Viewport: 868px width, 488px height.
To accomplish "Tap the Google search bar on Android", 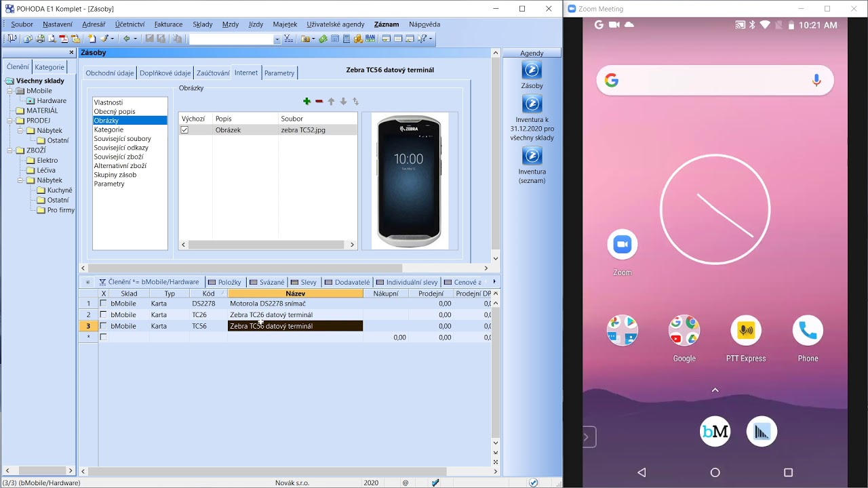I will (x=715, y=81).
